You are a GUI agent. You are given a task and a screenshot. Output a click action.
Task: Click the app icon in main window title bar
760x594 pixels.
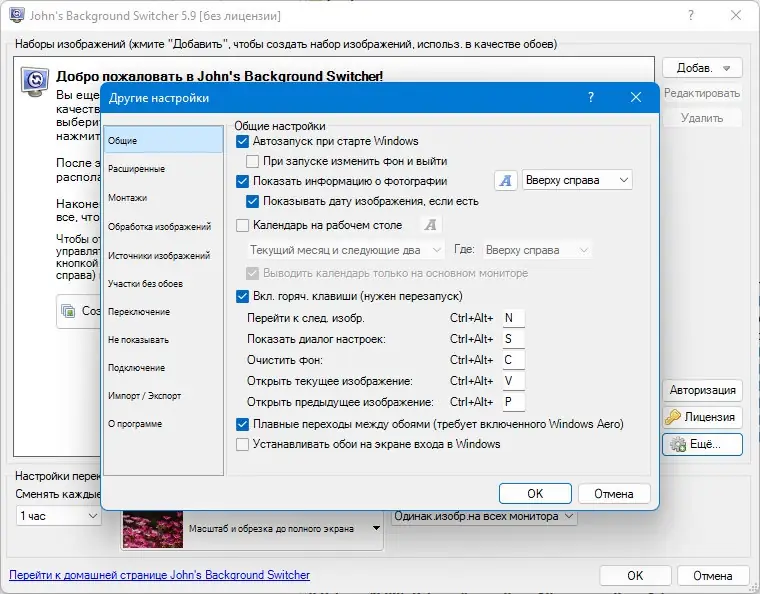[x=16, y=15]
